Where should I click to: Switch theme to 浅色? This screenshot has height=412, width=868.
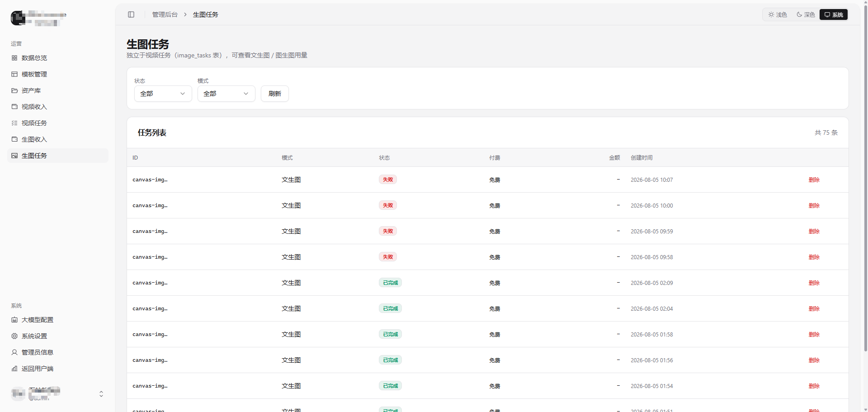coord(778,14)
